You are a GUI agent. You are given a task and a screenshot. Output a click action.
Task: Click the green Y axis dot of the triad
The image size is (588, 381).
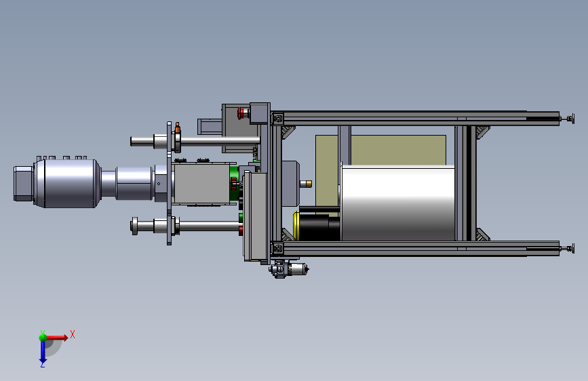click(43, 337)
